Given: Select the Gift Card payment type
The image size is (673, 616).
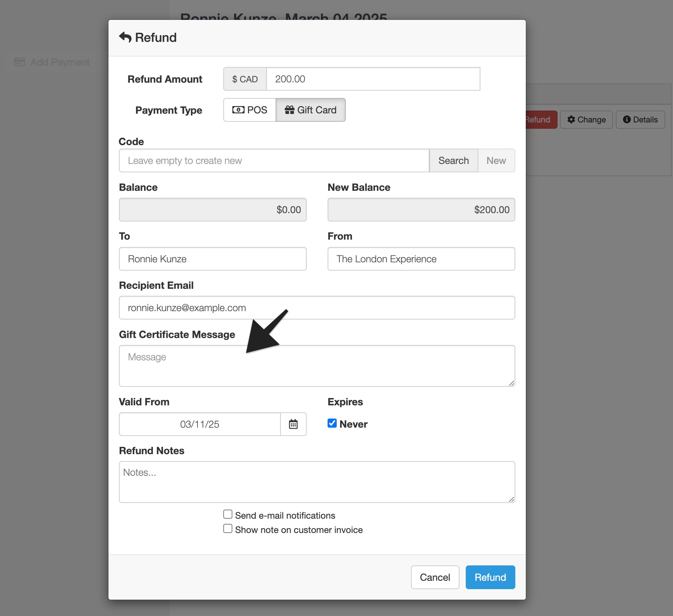Looking at the screenshot, I should (311, 110).
